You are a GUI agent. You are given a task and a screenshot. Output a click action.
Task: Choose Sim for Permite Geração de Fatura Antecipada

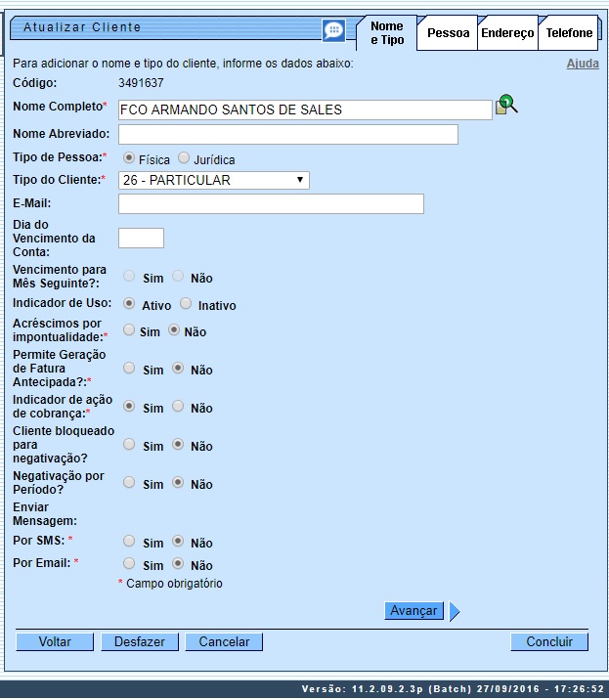(x=129, y=368)
